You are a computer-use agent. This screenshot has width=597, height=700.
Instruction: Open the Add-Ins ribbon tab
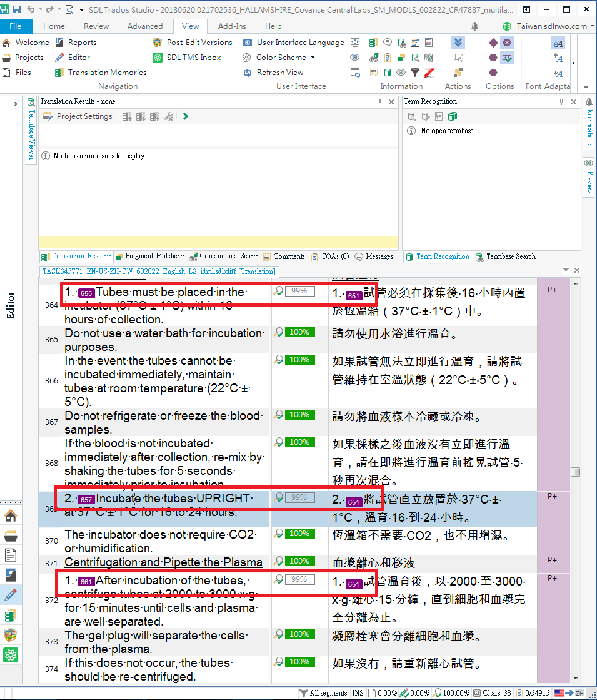coord(232,26)
